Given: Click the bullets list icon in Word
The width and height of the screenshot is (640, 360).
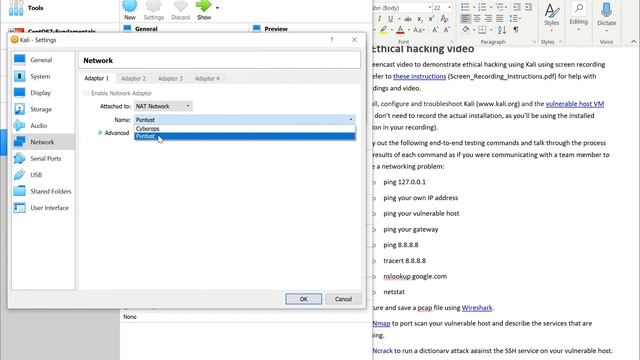Looking at the screenshot, I should point(465,7).
